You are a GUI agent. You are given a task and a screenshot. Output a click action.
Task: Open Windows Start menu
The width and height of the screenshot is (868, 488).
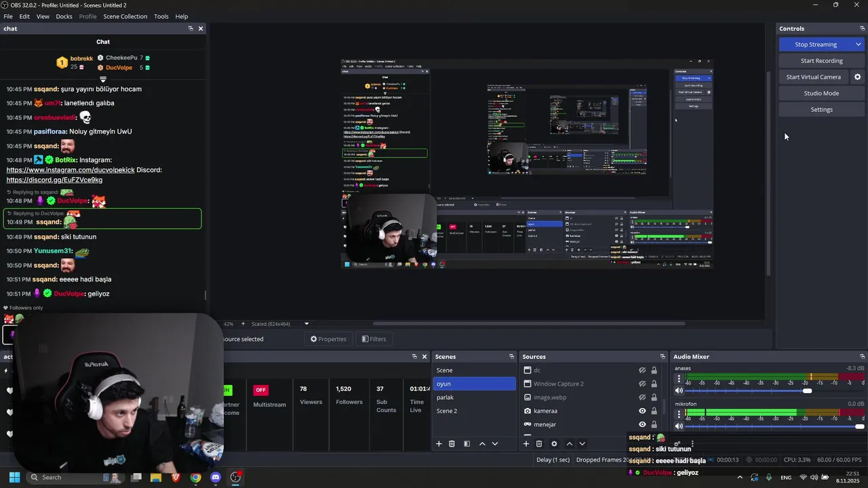pyautogui.click(x=14, y=477)
